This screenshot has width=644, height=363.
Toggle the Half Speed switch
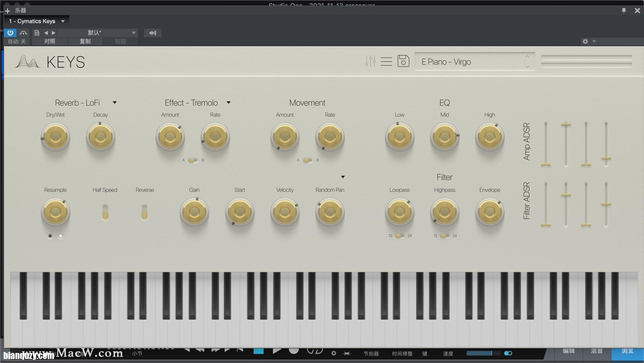[x=105, y=212]
